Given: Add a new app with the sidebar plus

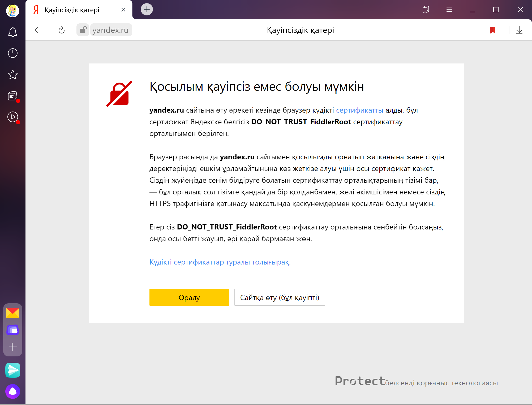Looking at the screenshot, I should tap(13, 347).
